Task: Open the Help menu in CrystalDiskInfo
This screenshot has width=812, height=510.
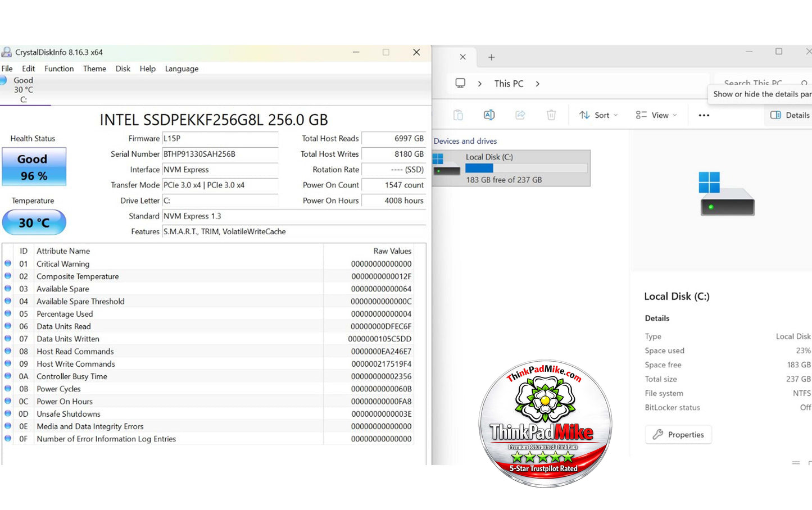Action: (x=148, y=69)
